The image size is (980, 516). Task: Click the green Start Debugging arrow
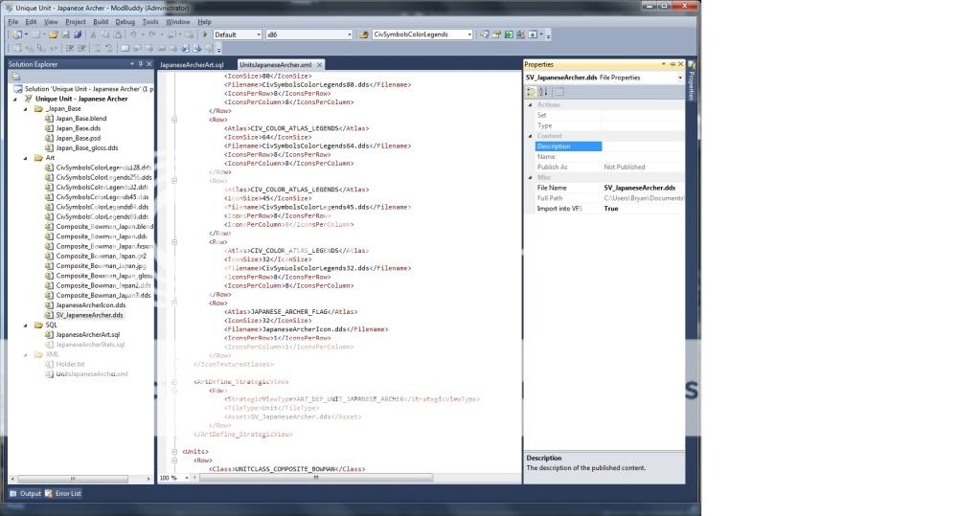205,35
